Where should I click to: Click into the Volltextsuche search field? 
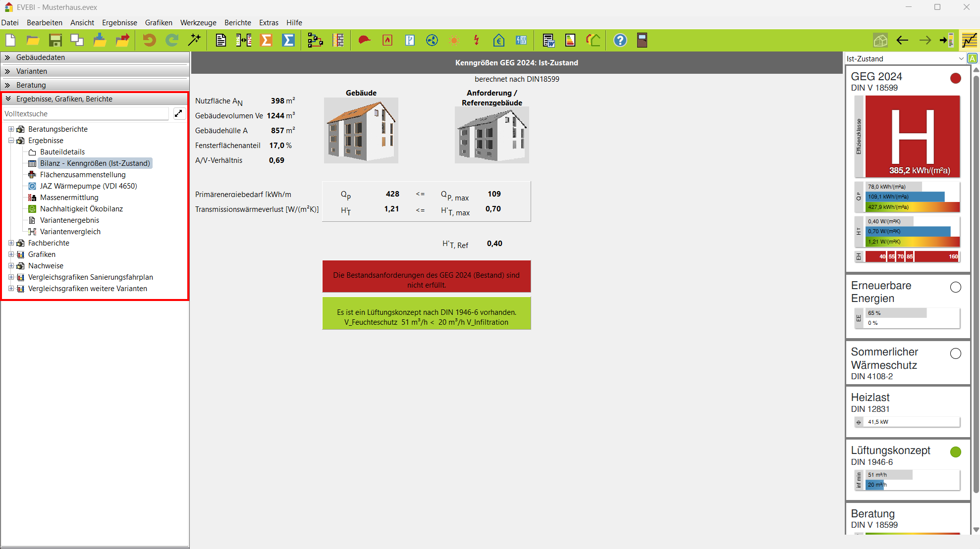85,114
